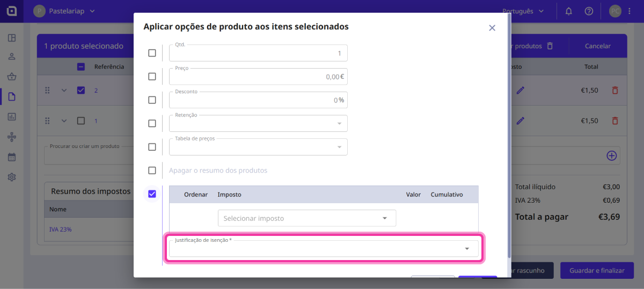Image resolution: width=644 pixels, height=289 pixels.
Task: Tick the Retenção checkbox
Action: pyautogui.click(x=152, y=123)
